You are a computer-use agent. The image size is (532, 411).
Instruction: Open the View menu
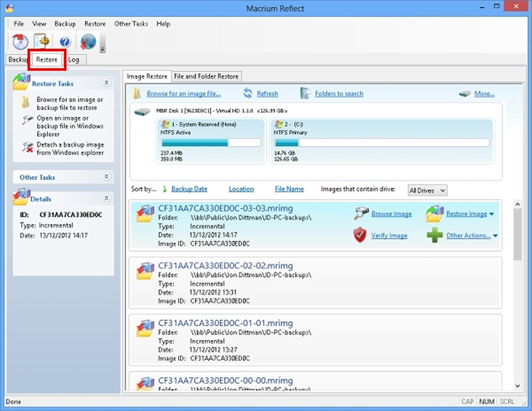point(39,24)
